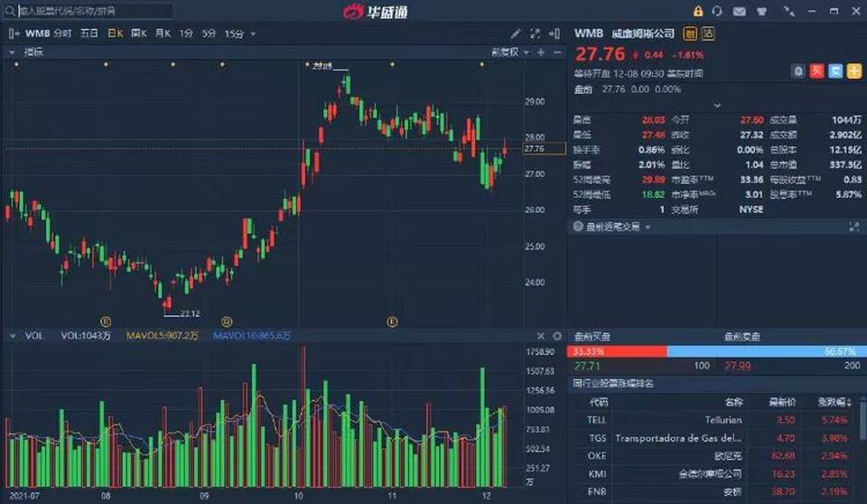Click the search magnifier icon
The height and width of the screenshot is (504, 867).
coord(9,11)
